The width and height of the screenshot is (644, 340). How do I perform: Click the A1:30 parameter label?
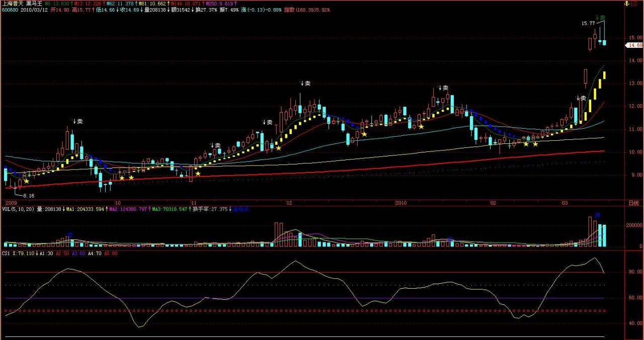[x=46, y=254]
